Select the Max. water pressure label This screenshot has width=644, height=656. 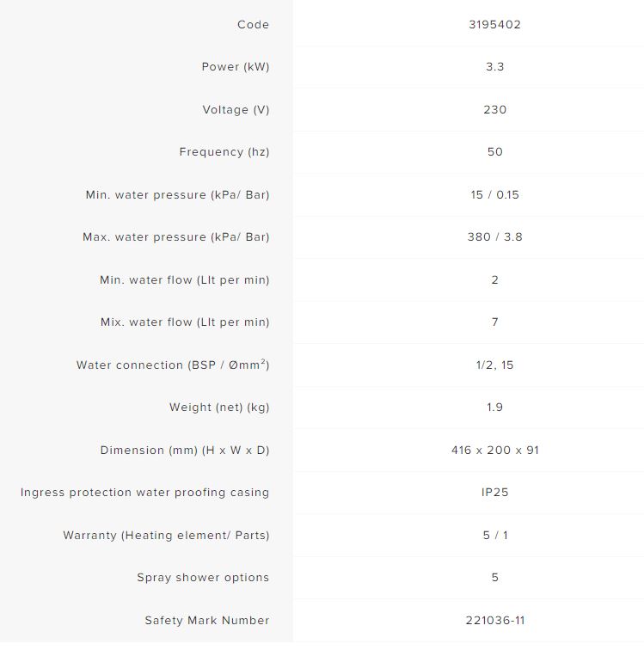coord(175,237)
